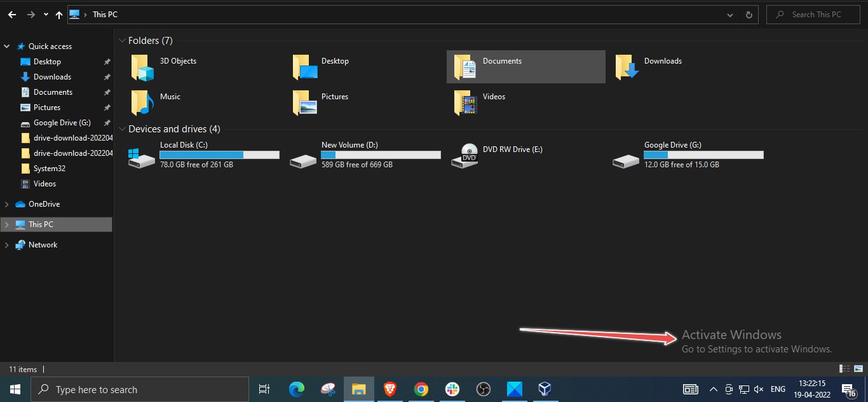The image size is (868, 402).
Task: Switch to details view layout
Action: (x=845, y=369)
